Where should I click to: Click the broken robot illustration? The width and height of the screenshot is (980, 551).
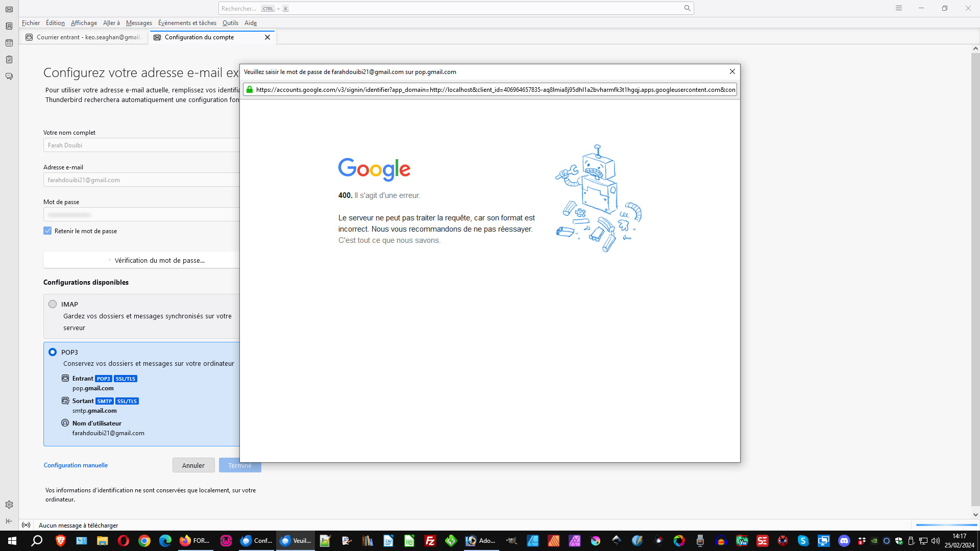[x=598, y=198]
